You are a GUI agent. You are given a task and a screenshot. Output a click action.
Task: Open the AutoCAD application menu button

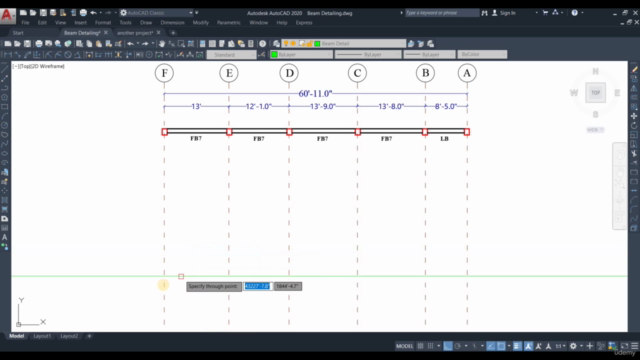pos(7,16)
